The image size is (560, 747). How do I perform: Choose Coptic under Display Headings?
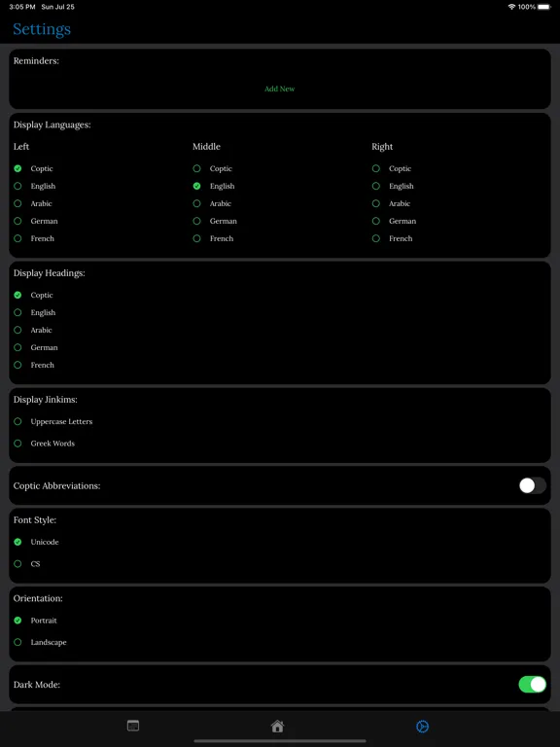(17, 295)
